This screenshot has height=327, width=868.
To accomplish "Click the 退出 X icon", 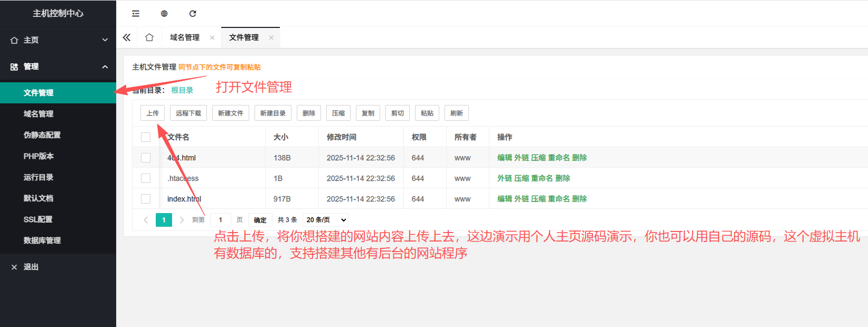I will click(x=14, y=267).
